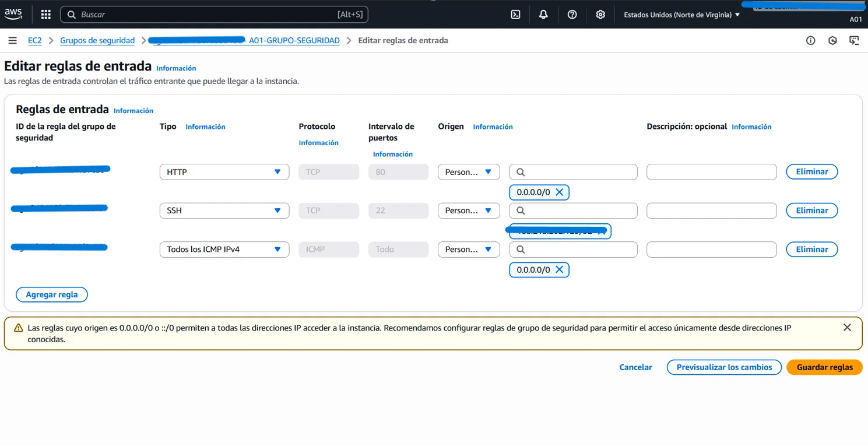Remove 0.0.0.0/0 from the ICMP rule
Image resolution: width=868 pixels, height=446 pixels.
coord(559,270)
